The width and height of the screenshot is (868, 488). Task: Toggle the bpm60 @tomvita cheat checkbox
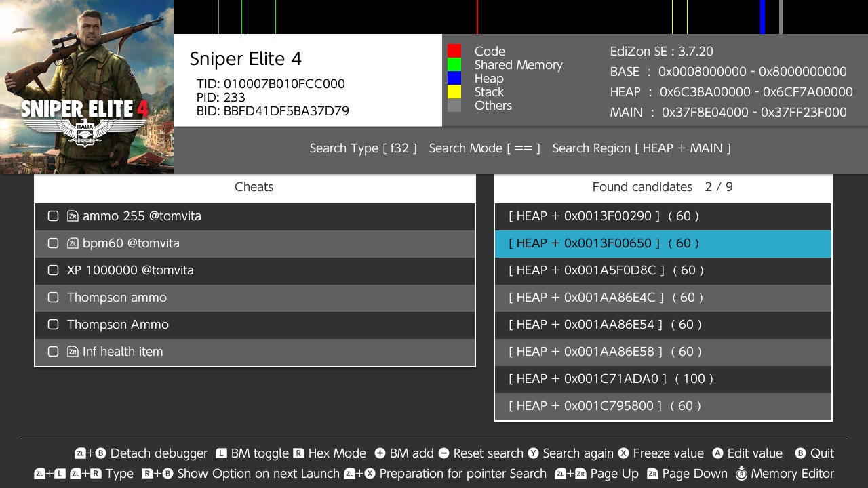pos(53,243)
